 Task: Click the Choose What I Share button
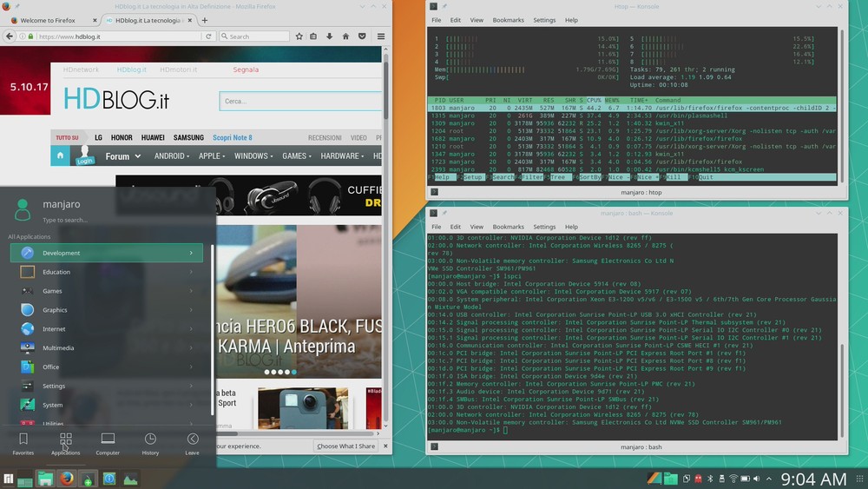click(x=345, y=446)
